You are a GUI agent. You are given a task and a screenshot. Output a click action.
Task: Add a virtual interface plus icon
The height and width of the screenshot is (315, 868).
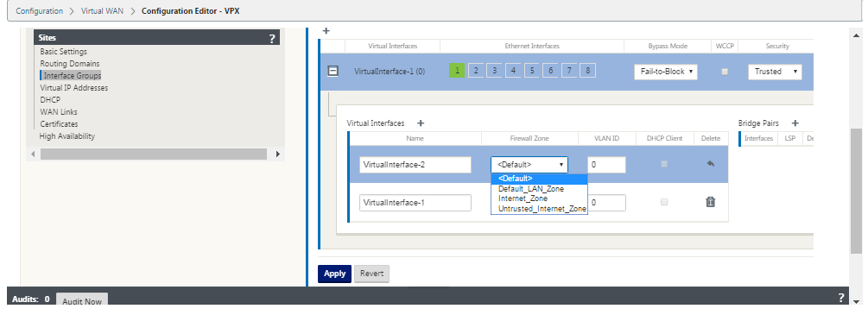pos(420,123)
